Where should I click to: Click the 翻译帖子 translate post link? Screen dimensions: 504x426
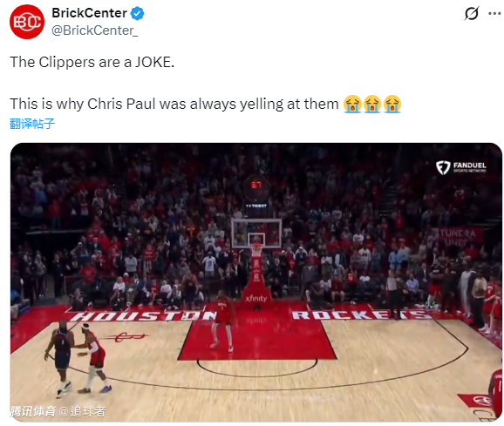(32, 124)
